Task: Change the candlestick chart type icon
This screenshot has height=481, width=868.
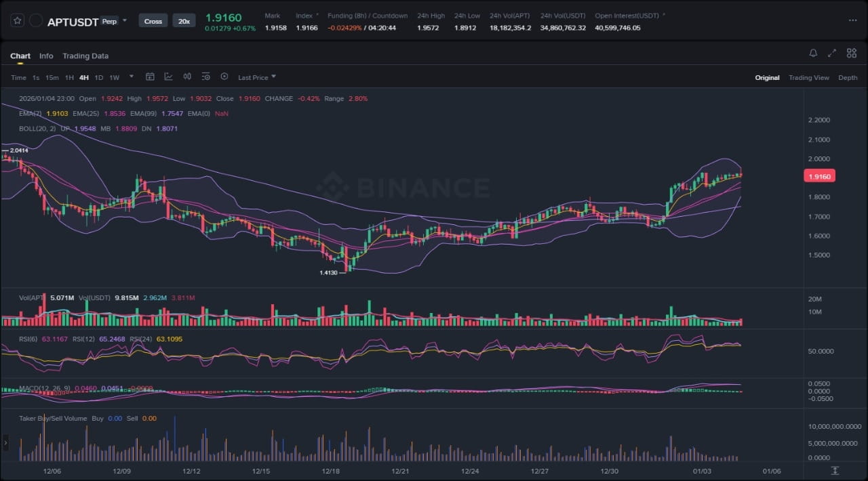Action: click(187, 77)
